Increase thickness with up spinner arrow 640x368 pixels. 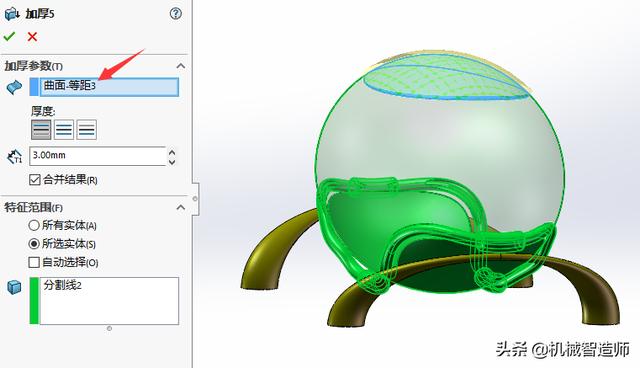[x=172, y=152]
